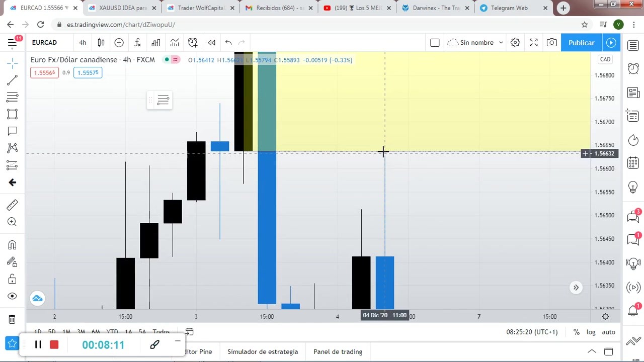The image size is (644, 362).
Task: Toggle auto scale on price axis
Action: click(x=608, y=332)
